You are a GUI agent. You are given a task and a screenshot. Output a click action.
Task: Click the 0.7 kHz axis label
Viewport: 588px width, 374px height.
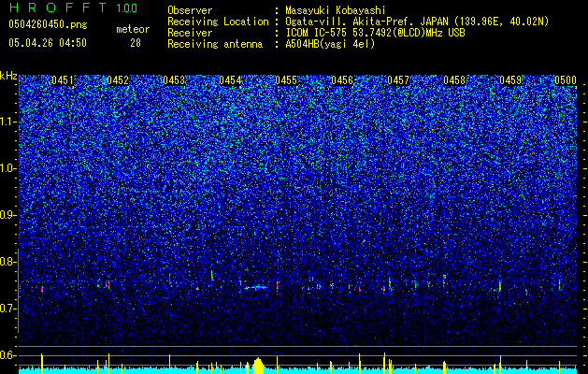tap(8, 309)
